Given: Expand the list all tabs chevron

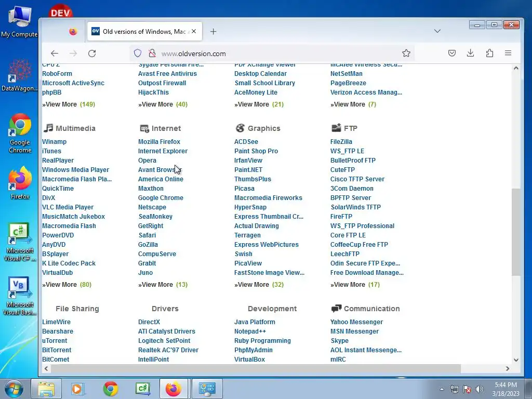Looking at the screenshot, I should (437, 31).
